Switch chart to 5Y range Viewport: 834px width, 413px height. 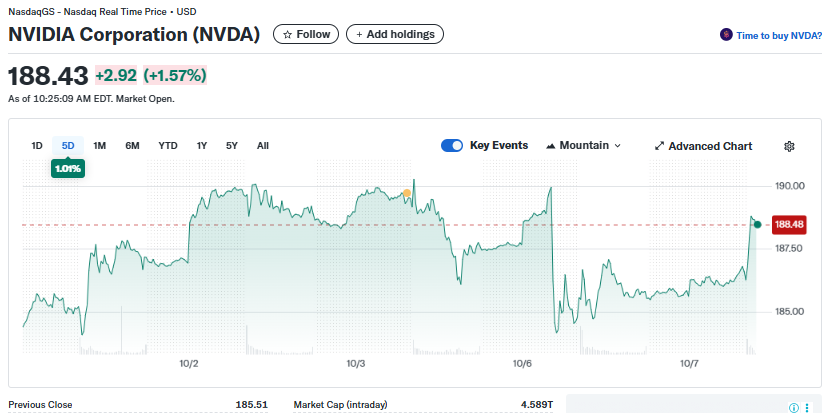coord(232,146)
